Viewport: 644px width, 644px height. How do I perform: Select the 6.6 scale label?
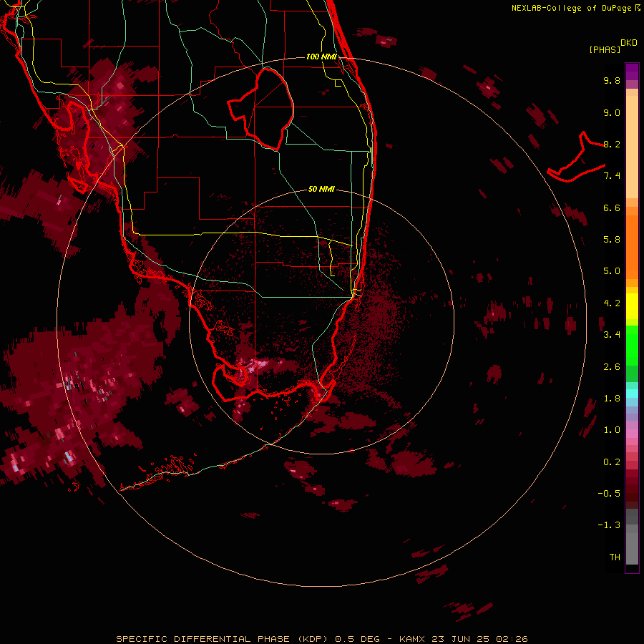pyautogui.click(x=612, y=208)
